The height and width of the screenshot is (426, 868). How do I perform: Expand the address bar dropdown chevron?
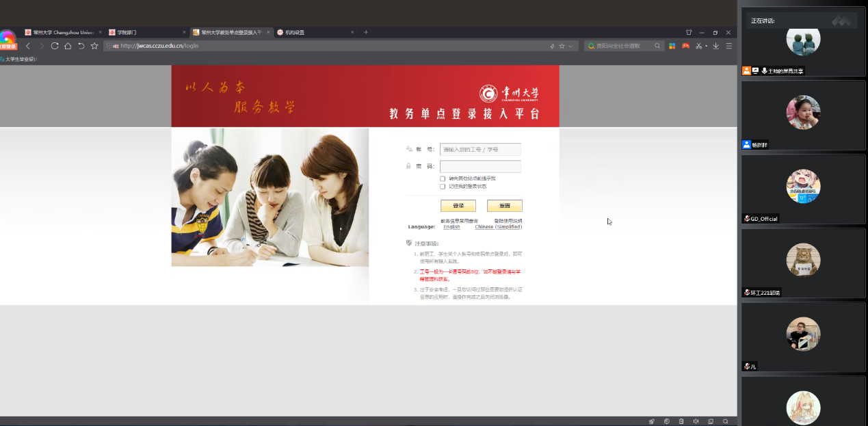(x=570, y=46)
